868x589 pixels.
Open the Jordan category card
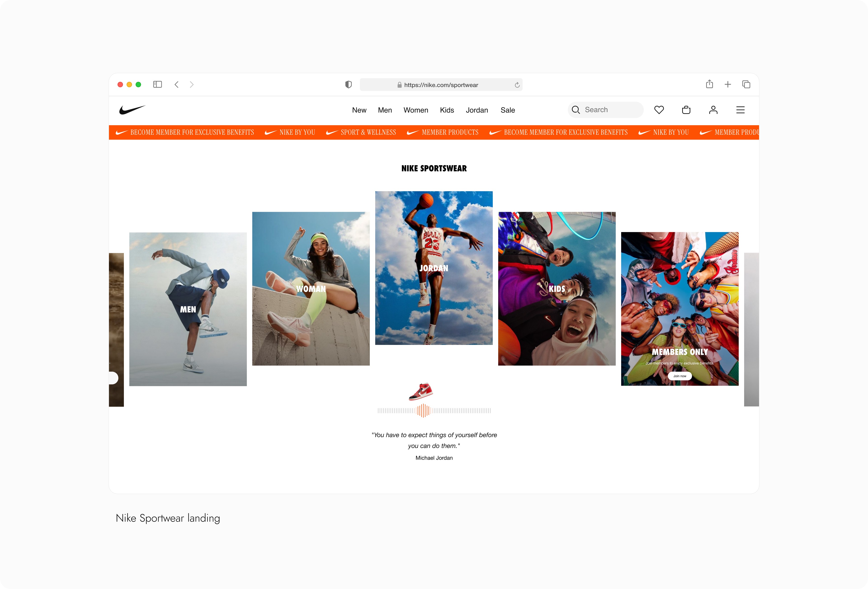pyautogui.click(x=434, y=268)
